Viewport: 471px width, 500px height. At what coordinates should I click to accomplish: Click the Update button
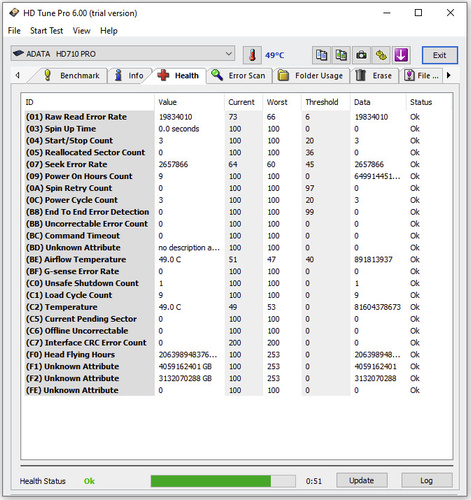pyautogui.click(x=362, y=480)
